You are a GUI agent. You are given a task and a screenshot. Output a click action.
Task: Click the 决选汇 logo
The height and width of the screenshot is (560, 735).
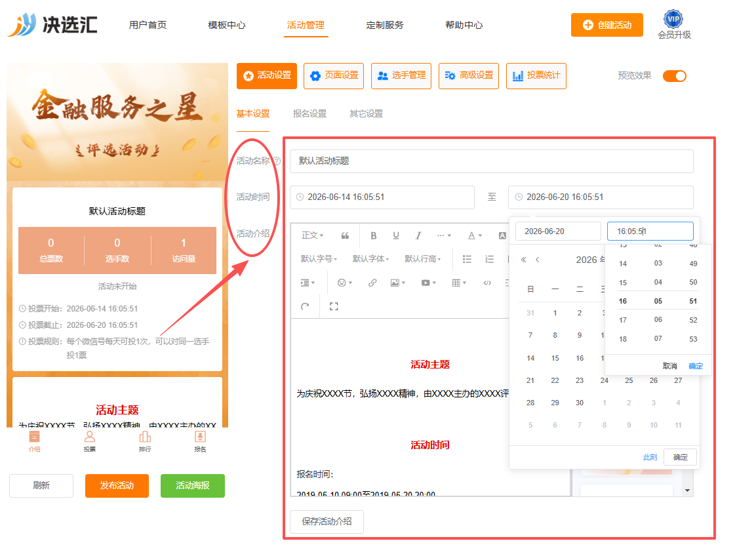52,24
